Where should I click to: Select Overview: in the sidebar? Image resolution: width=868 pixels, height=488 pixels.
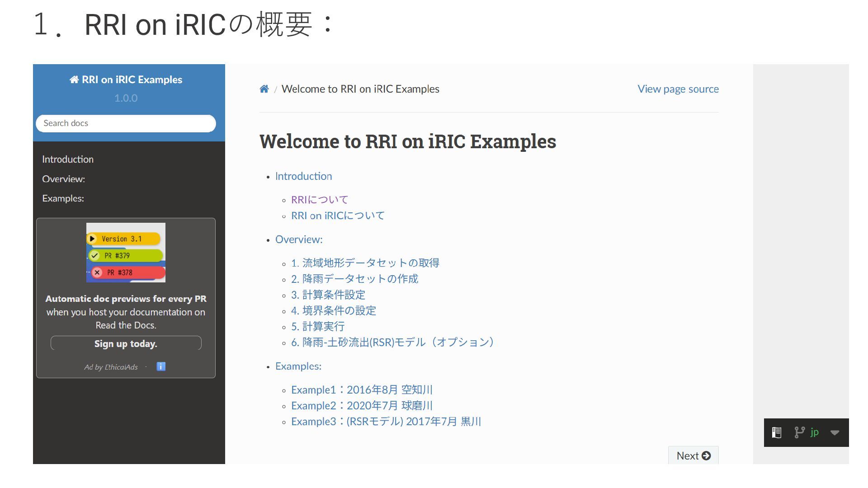[x=63, y=179]
